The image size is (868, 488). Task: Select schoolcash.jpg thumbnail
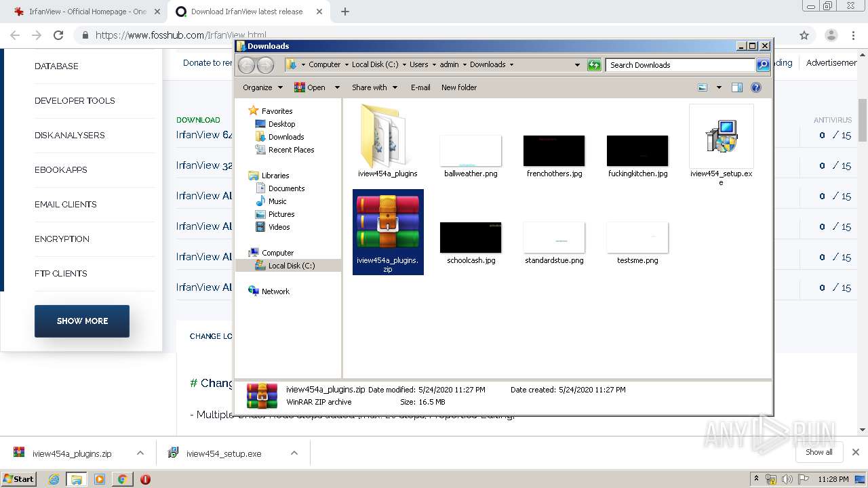[x=471, y=237]
